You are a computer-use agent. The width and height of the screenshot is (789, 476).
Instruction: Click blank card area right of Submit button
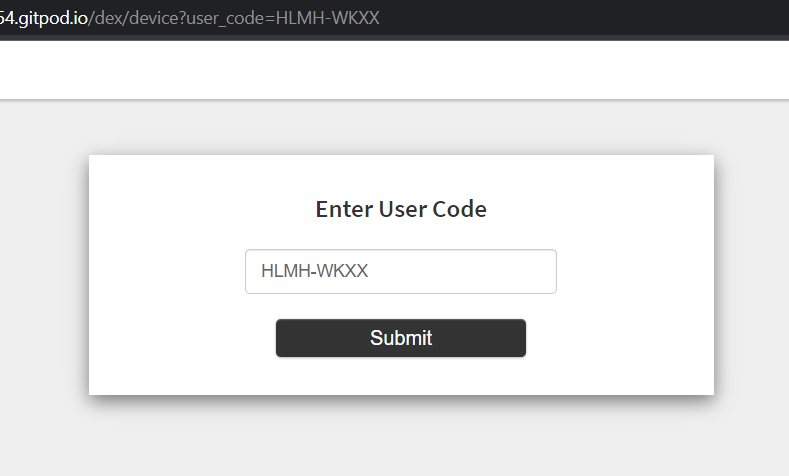[620, 338]
